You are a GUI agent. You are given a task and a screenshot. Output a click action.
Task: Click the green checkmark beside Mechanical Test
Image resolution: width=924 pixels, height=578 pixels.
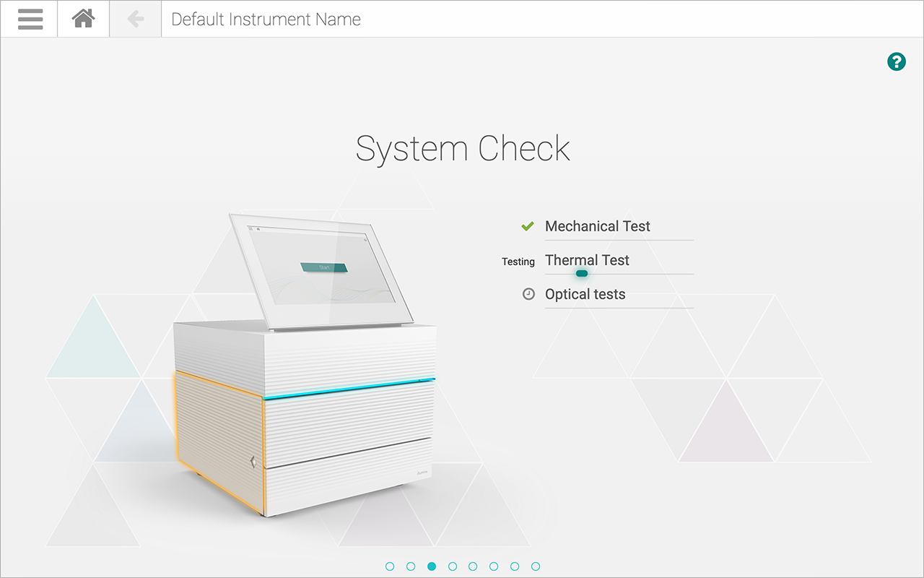[x=528, y=226]
